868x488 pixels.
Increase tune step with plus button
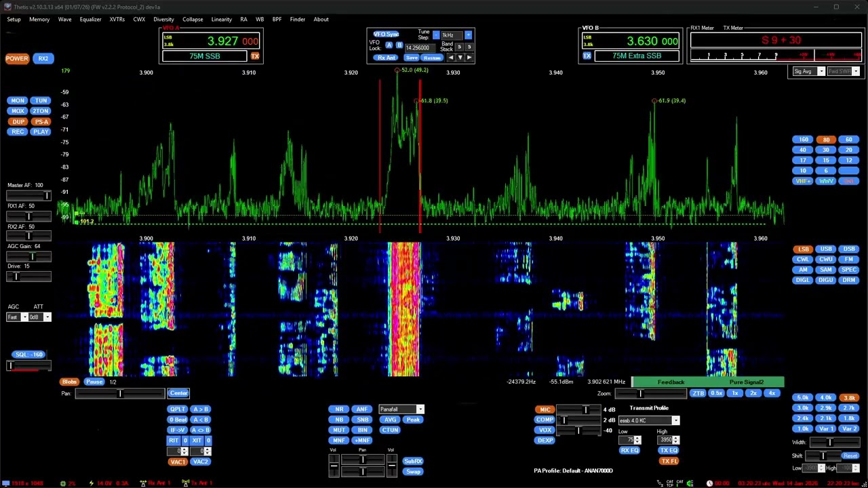468,35
